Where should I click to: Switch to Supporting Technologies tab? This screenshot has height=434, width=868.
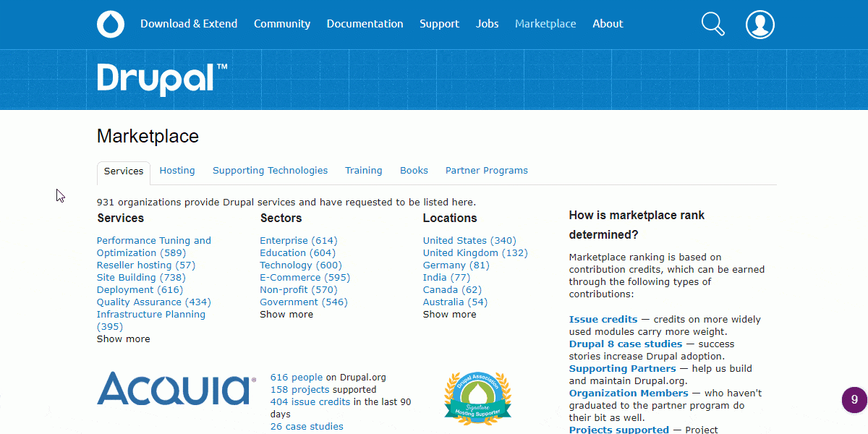click(x=271, y=171)
